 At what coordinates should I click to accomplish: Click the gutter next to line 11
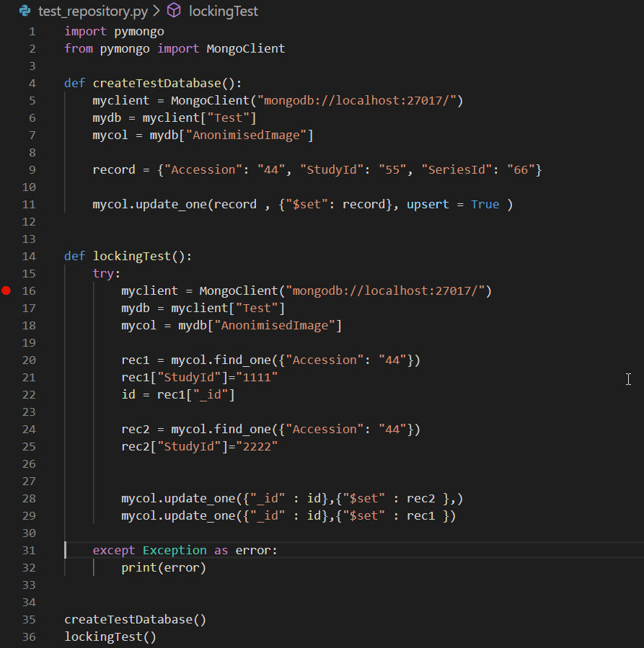coord(6,204)
